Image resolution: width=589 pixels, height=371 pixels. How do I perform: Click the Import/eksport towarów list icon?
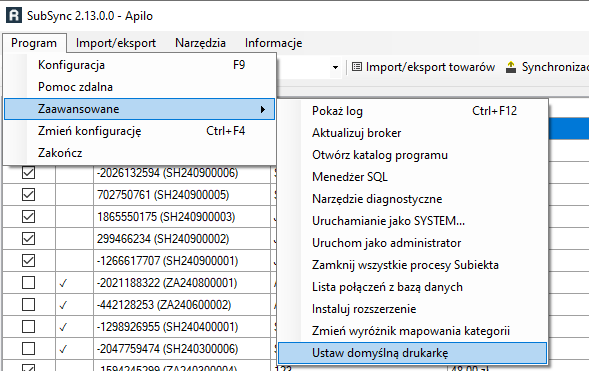click(356, 67)
